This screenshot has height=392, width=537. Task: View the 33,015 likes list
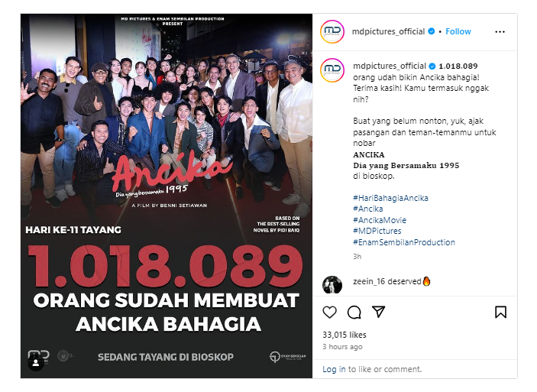click(x=345, y=335)
